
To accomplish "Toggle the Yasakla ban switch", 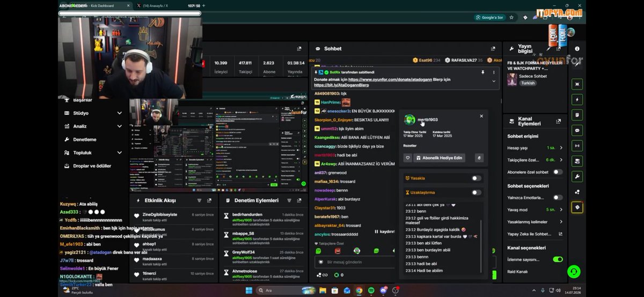I will [x=477, y=178].
